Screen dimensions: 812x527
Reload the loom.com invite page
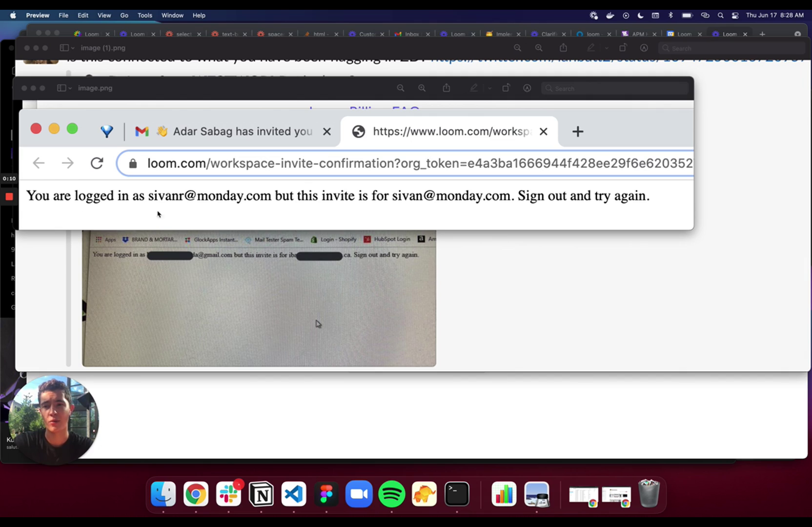(97, 163)
